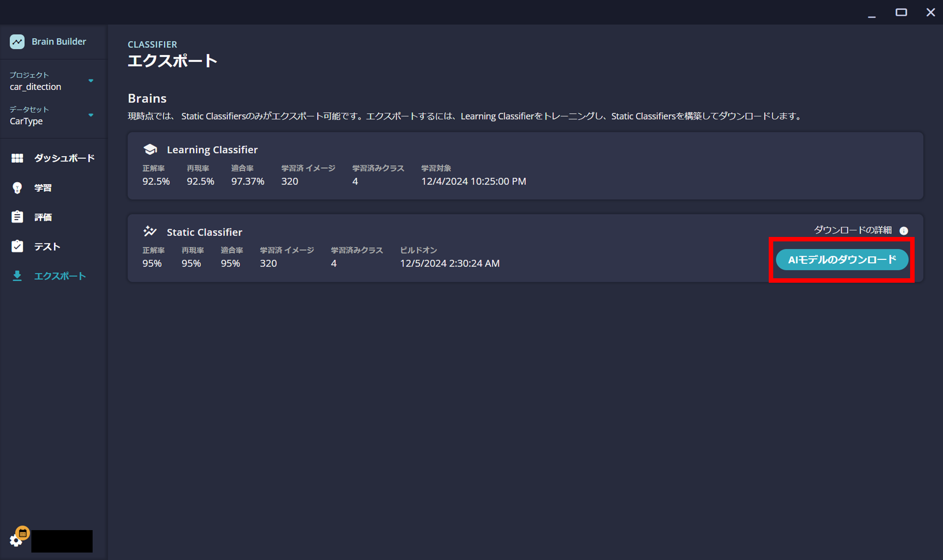Click the Brain Builder logo icon
The height and width of the screenshot is (560, 943).
(x=17, y=42)
